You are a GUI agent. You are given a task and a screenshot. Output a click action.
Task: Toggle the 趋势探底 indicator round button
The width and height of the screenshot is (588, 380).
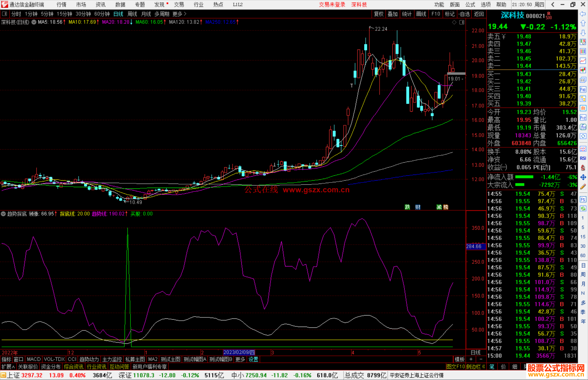tap(3, 214)
